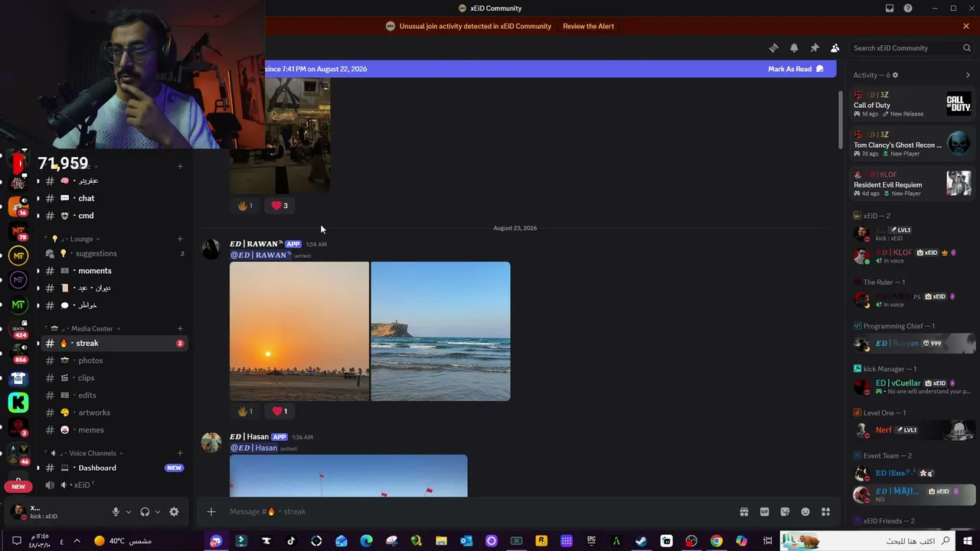Viewport: 980px width, 551px height.
Task: Open TikTok from the taskbar
Action: click(x=291, y=541)
